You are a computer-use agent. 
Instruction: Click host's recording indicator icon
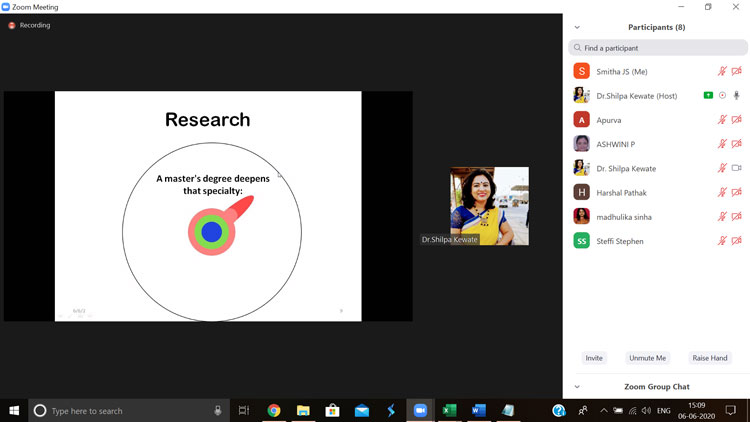click(722, 95)
